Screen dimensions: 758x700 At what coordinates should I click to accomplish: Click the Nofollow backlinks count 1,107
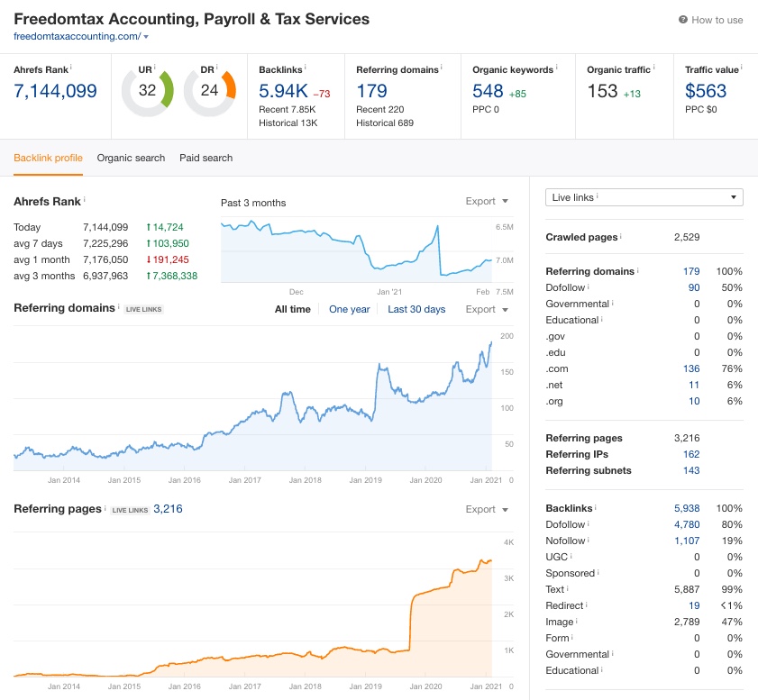point(687,541)
